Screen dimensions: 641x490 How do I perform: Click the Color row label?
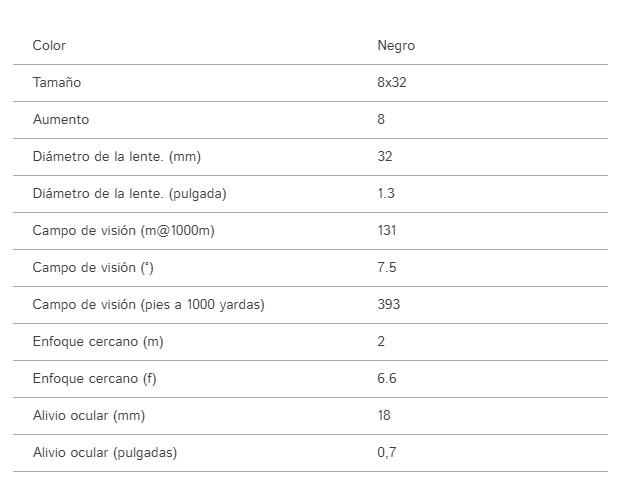tap(49, 45)
